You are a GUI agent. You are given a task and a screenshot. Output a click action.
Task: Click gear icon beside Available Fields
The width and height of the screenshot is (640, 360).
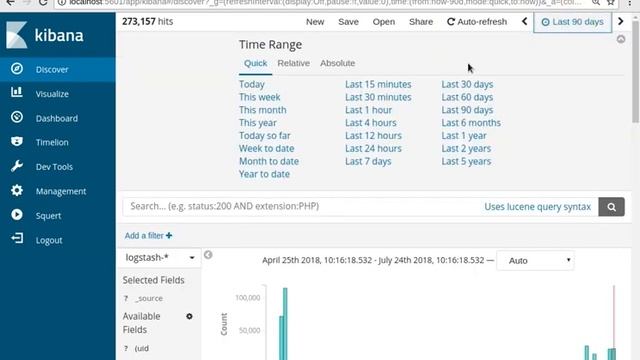tap(189, 316)
